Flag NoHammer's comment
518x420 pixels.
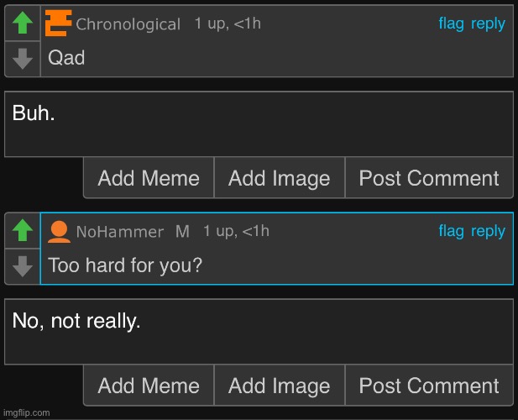tap(451, 231)
